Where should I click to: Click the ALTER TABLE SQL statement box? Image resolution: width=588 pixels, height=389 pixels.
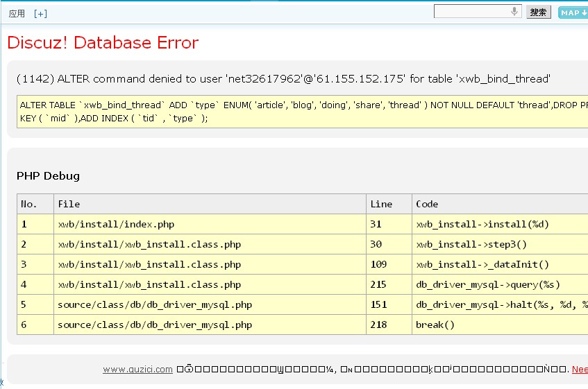302,112
